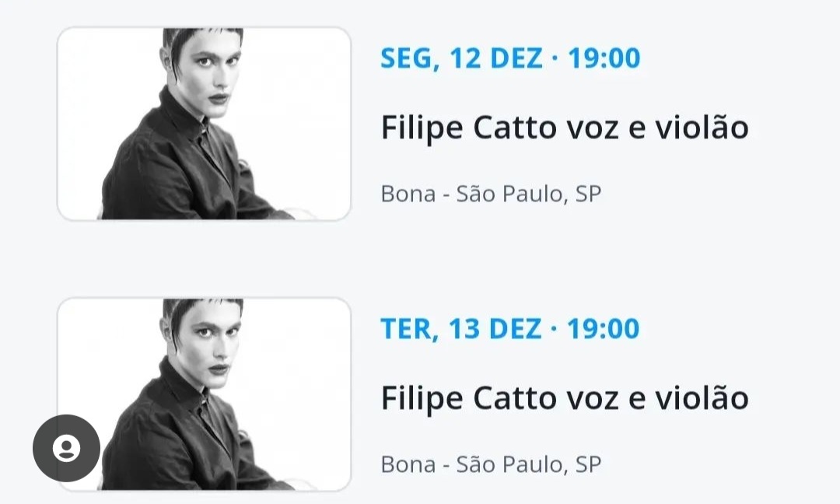Screen dimensions: 840x504
Task: Click 'São Paulo, SP' in the second event
Action: tap(529, 464)
